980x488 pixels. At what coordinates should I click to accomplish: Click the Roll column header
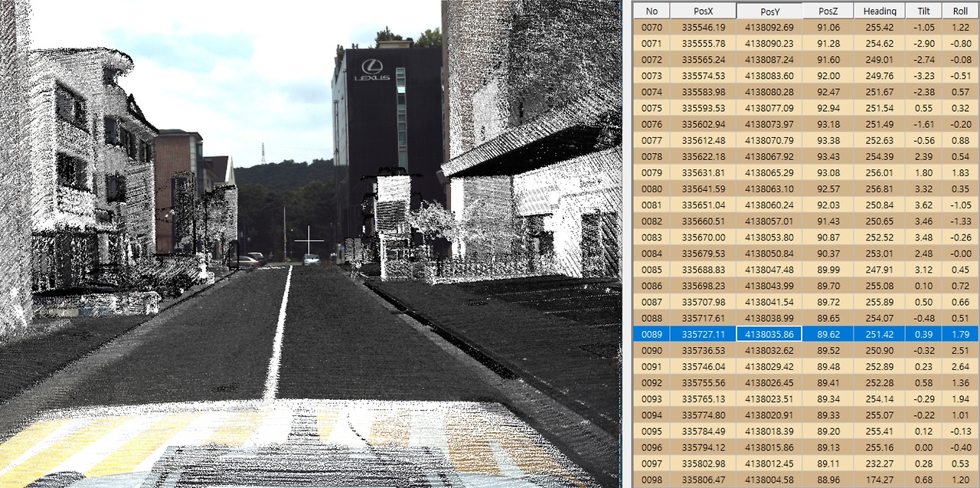(960, 11)
